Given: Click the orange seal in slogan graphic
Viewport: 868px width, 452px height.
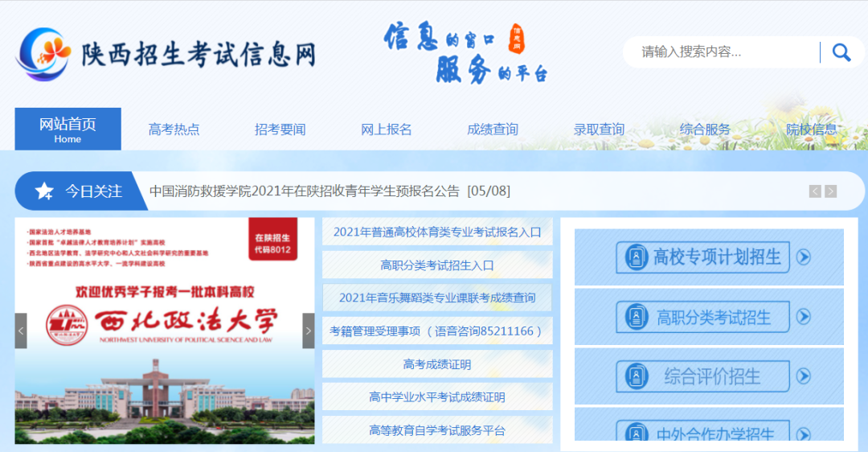Looking at the screenshot, I should [517, 39].
